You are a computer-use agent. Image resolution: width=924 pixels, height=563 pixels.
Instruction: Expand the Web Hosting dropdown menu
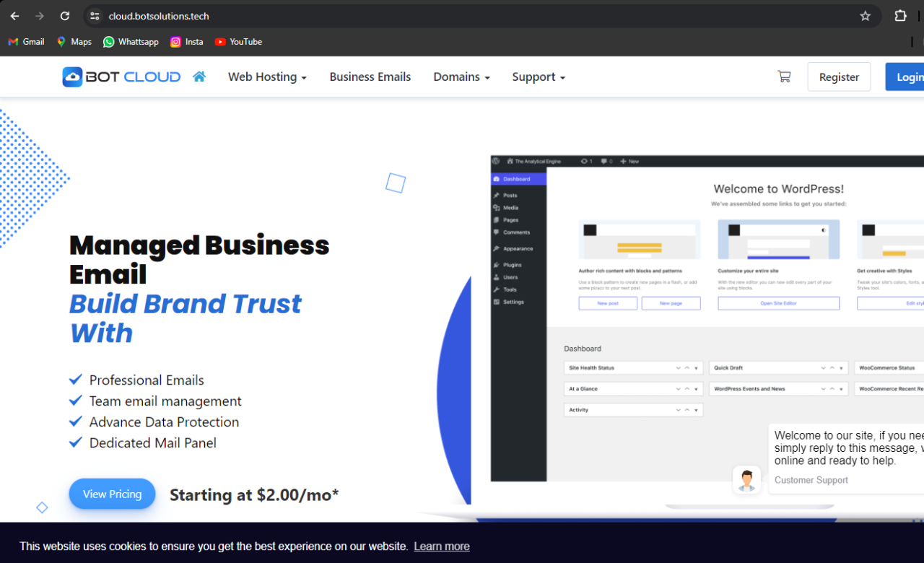click(267, 77)
